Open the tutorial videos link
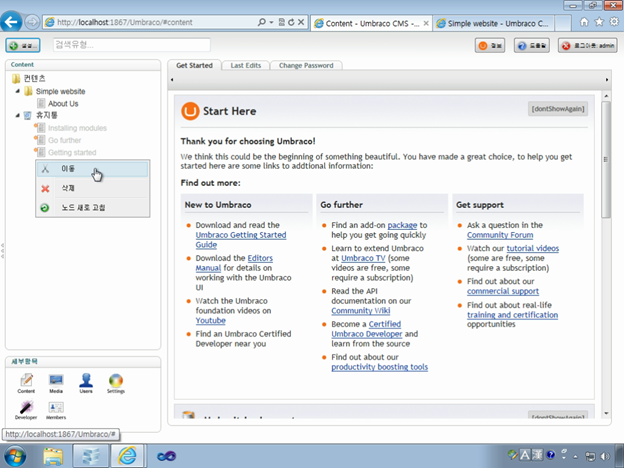Image resolution: width=624 pixels, height=468 pixels. point(532,248)
